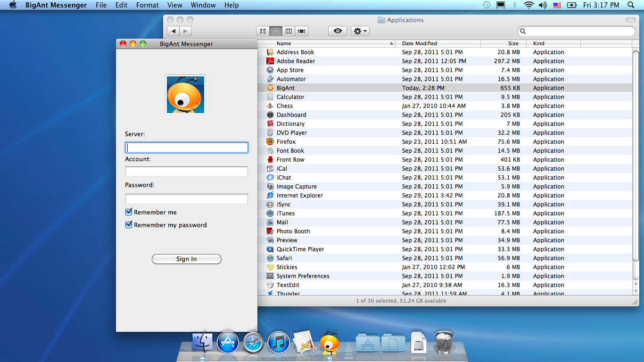Click the BigAnt ant icon in the Dock
Viewport: 644px width, 362px height.
tap(330, 342)
